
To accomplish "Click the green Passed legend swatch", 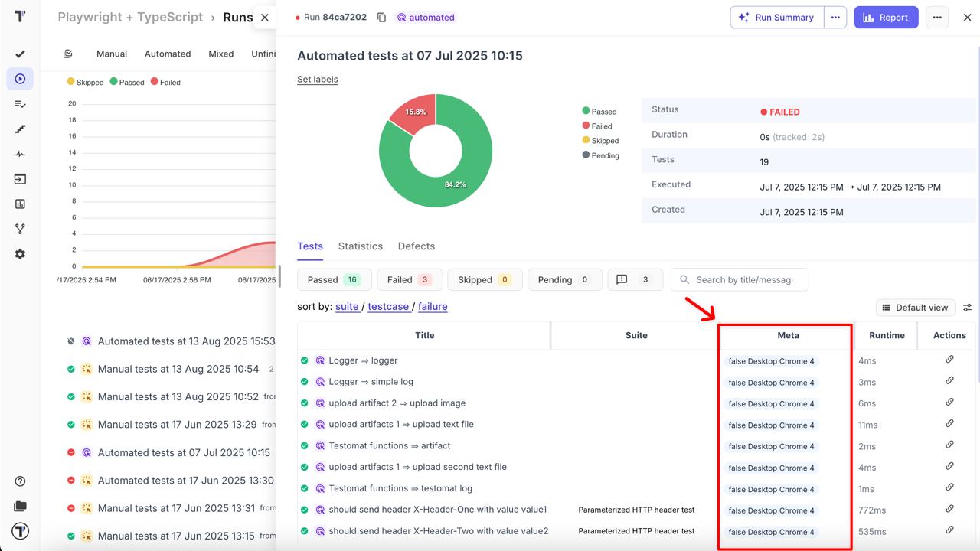I will click(x=586, y=111).
